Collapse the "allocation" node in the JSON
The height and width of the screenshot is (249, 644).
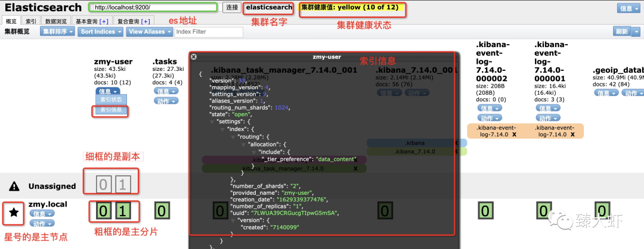click(x=242, y=144)
